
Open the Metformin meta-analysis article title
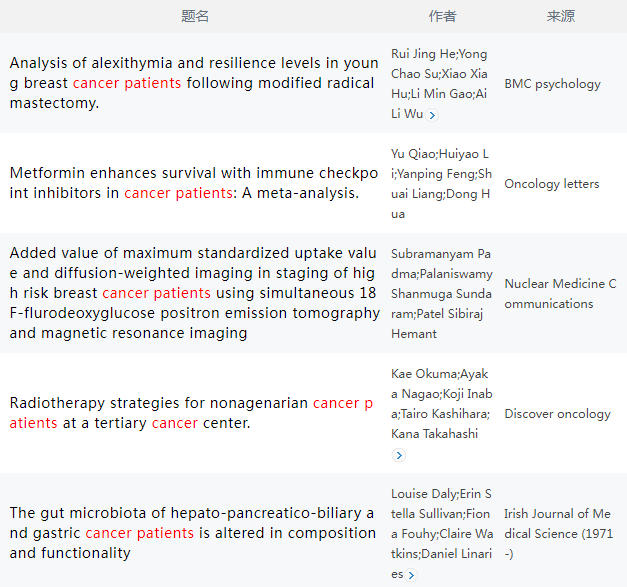(x=194, y=182)
